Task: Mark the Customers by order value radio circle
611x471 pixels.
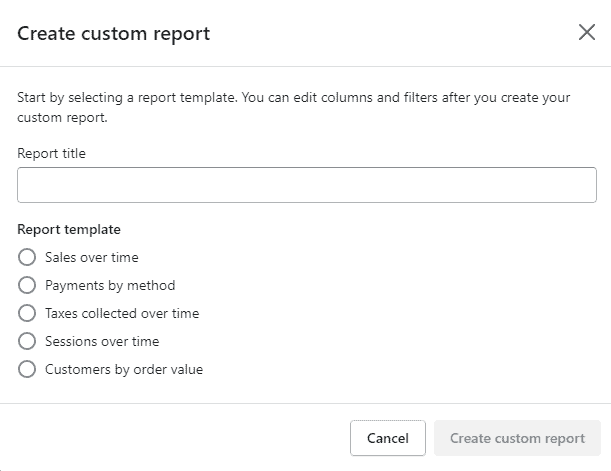Action: [27, 369]
